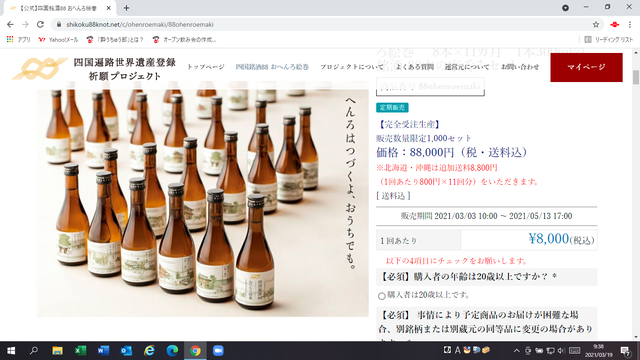Open Internet Explorer from taskbar
The width and height of the screenshot is (640, 360).
pyautogui.click(x=149, y=351)
